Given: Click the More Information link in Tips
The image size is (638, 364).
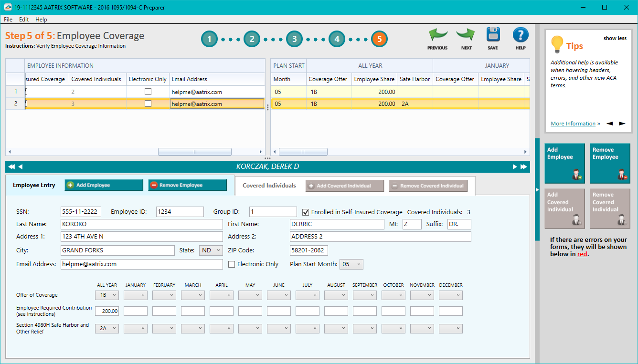Looking at the screenshot, I should click(x=573, y=123).
